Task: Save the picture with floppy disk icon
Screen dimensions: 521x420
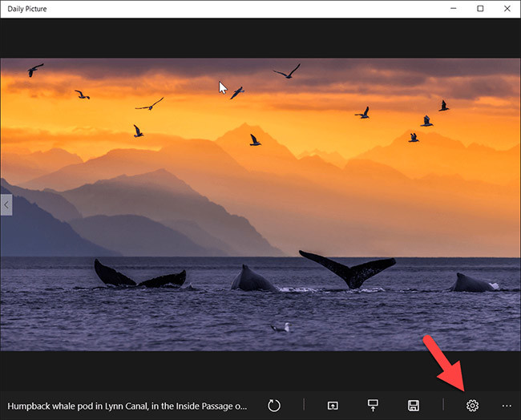Action: [413, 406]
